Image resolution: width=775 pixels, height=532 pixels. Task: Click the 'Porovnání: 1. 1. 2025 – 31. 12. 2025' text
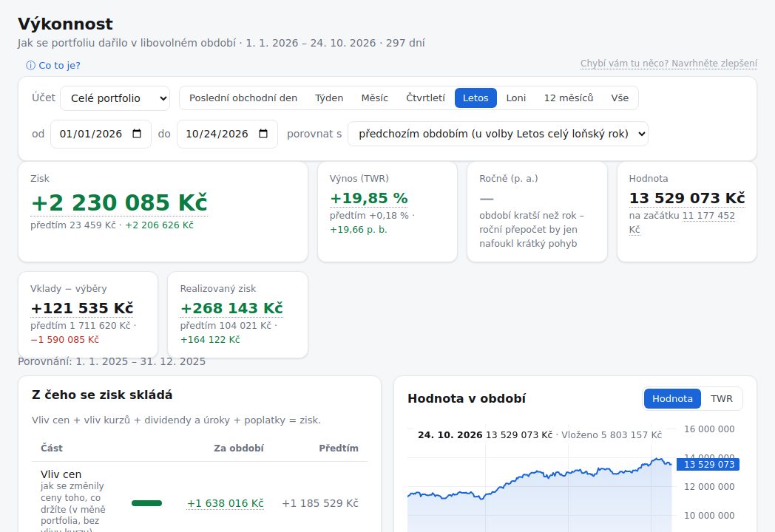click(x=112, y=361)
